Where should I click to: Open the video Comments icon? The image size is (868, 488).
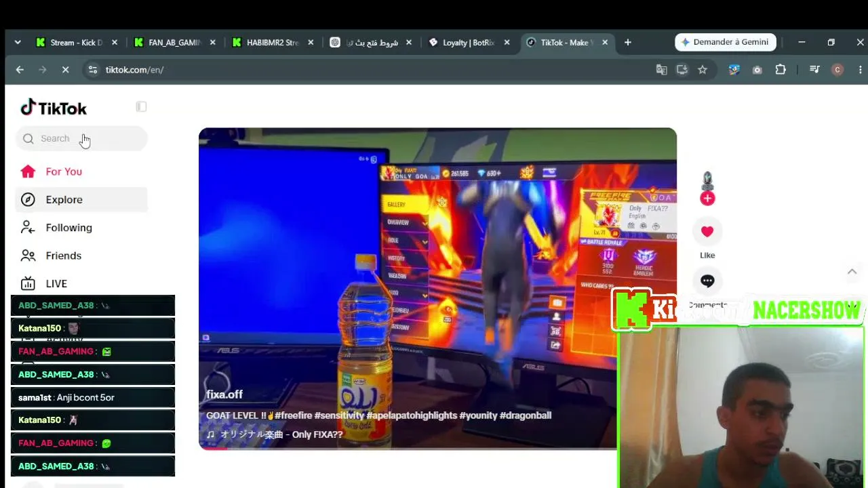(x=707, y=281)
